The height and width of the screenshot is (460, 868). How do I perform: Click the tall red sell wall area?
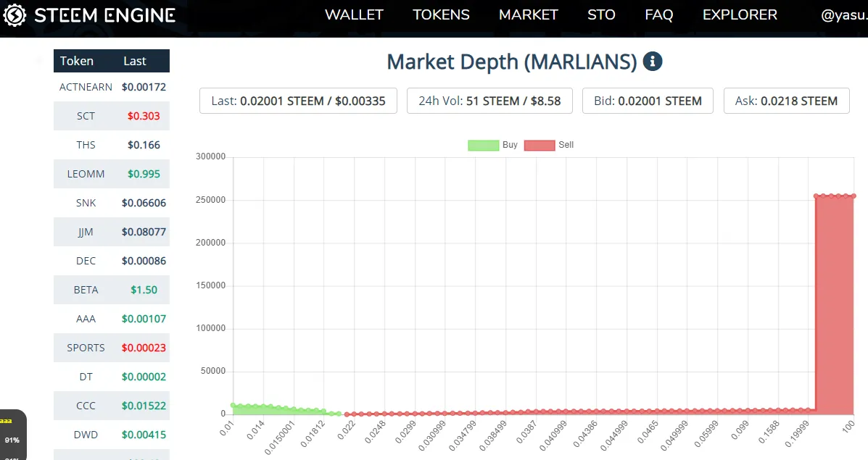(x=835, y=304)
